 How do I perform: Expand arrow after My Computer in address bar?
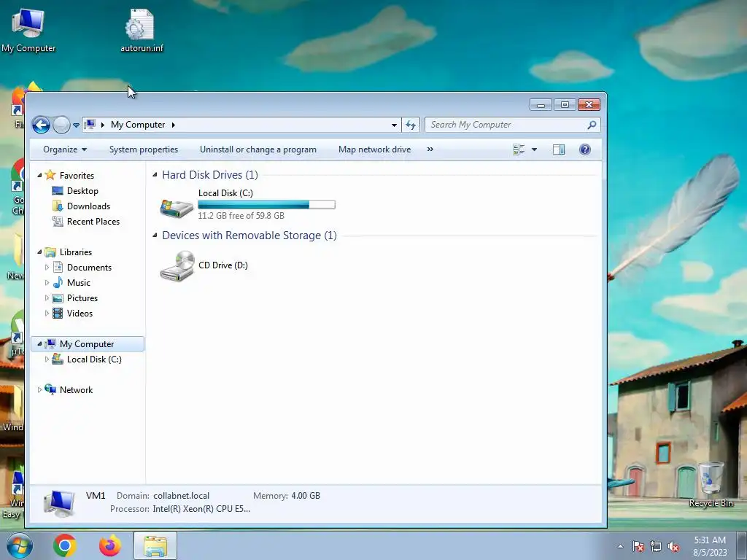coord(174,125)
